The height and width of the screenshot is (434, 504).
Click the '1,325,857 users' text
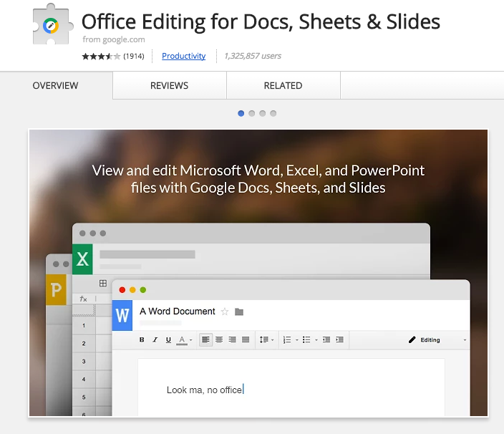click(x=253, y=56)
